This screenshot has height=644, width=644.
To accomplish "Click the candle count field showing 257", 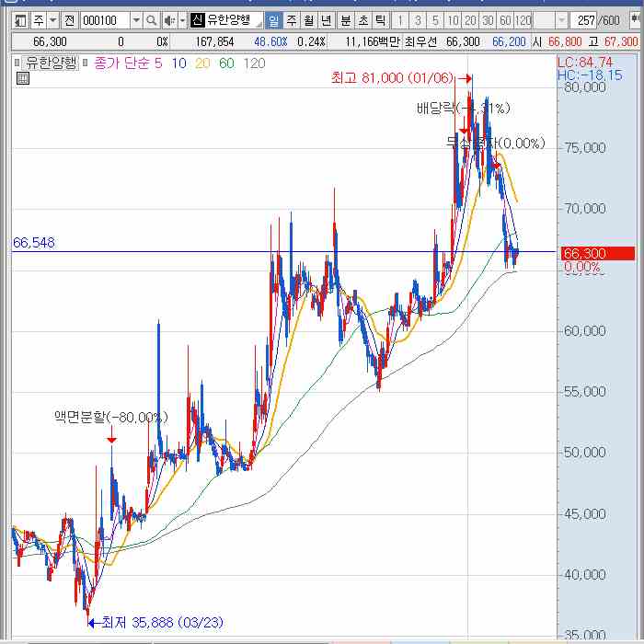I will pyautogui.click(x=583, y=20).
